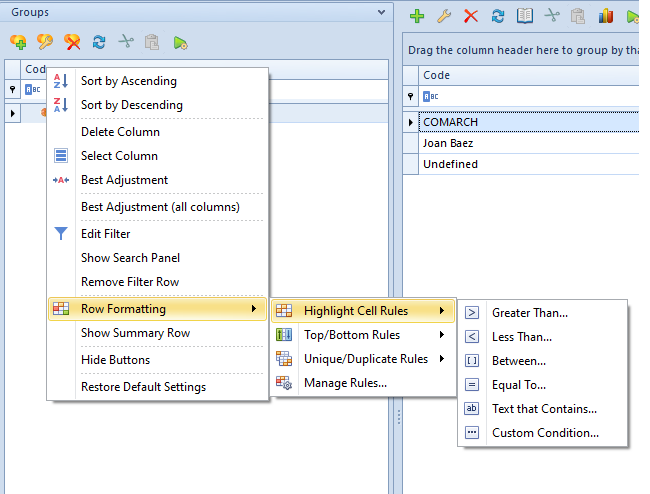This screenshot has height=494, width=650.
Task: Select the Joan Baez row
Action: (529, 143)
